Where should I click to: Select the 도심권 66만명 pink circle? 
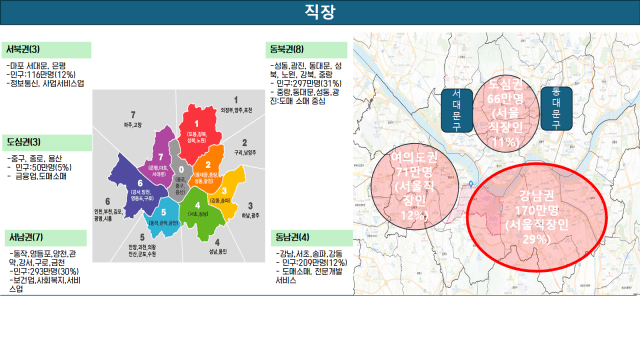pyautogui.click(x=505, y=114)
